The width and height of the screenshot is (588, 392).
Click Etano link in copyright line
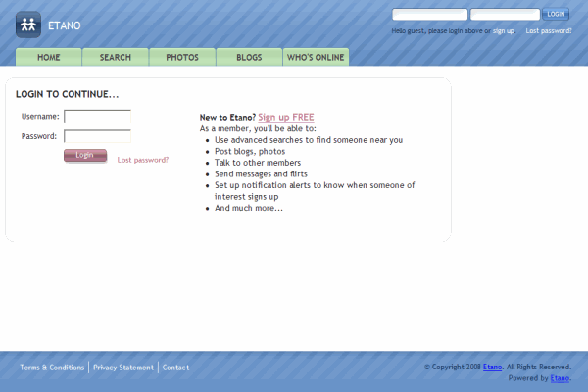492,367
